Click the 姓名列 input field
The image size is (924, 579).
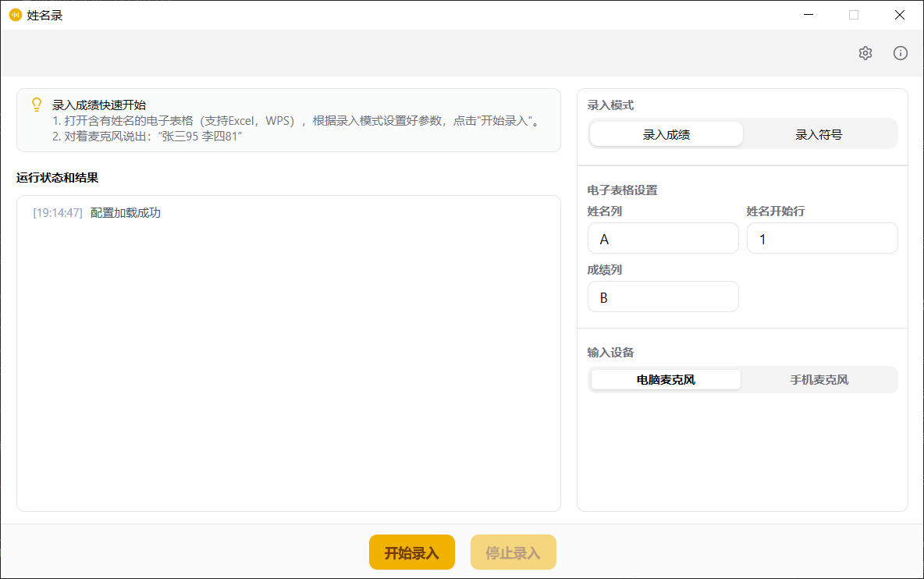click(x=663, y=239)
